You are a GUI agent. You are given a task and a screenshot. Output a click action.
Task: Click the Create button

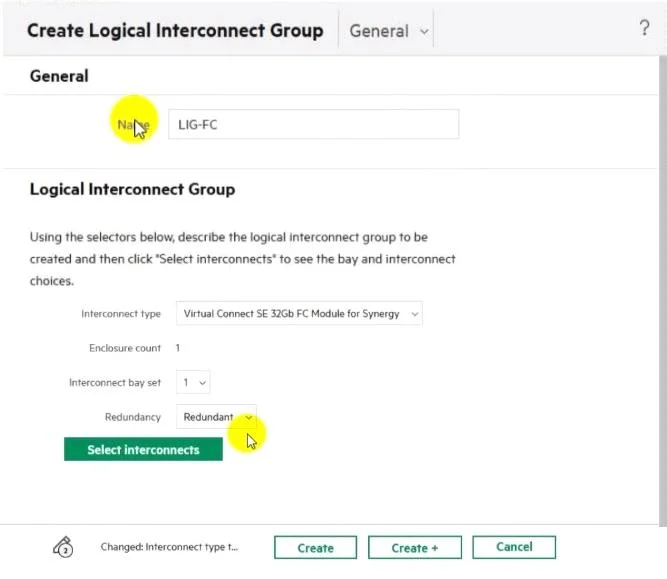pyautogui.click(x=315, y=548)
